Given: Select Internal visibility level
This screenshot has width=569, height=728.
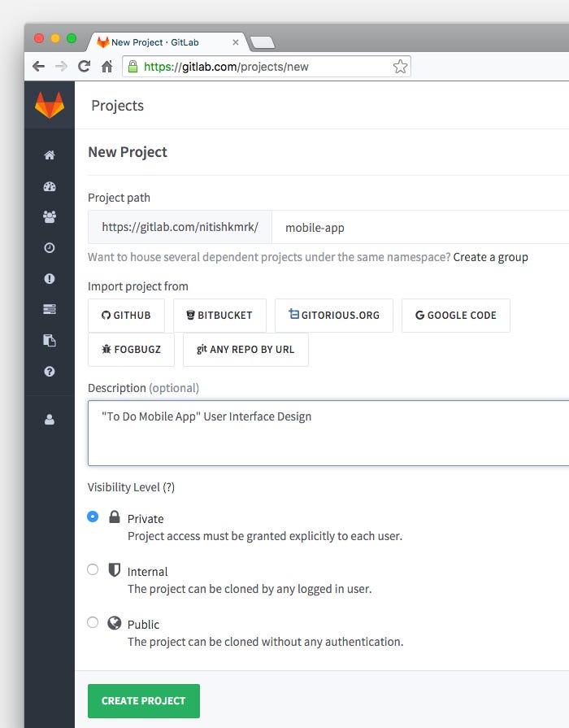Looking at the screenshot, I should (x=93, y=569).
